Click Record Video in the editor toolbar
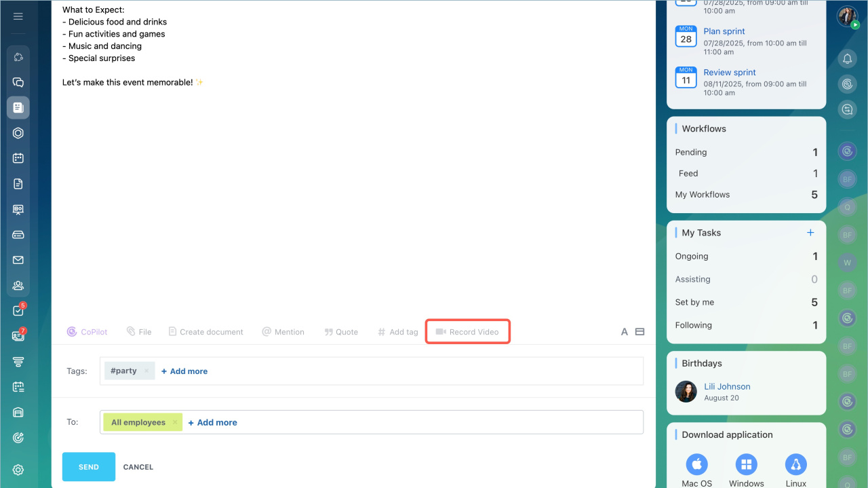Screen dimensions: 868x488 pyautogui.click(x=467, y=332)
